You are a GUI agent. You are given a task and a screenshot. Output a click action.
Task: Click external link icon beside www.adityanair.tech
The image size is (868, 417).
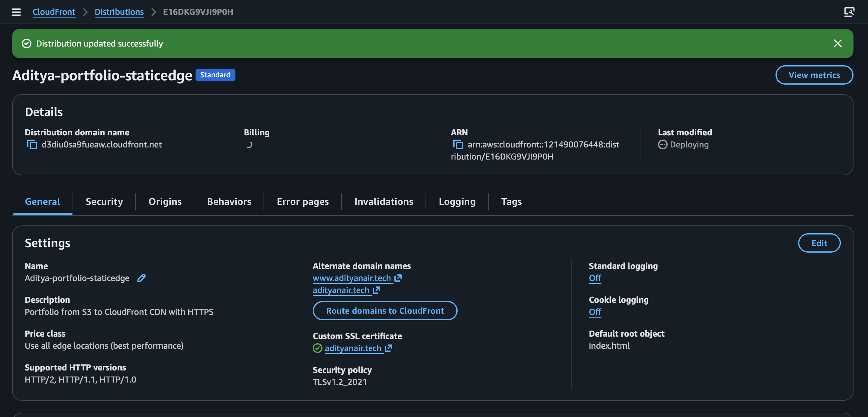(x=398, y=278)
